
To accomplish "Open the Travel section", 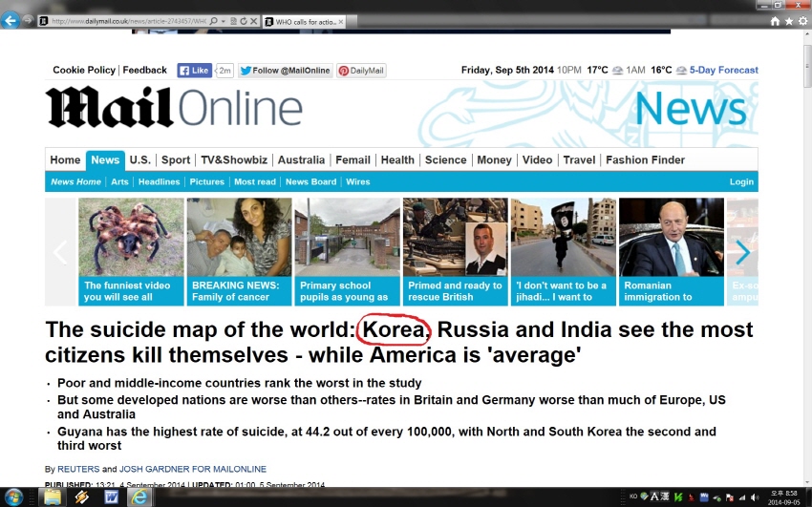I will click(x=579, y=159).
